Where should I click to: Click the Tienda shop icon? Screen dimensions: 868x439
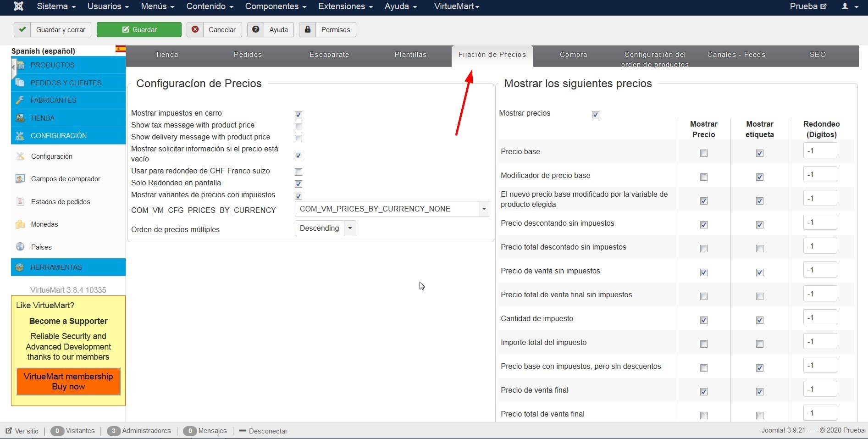[x=20, y=118]
